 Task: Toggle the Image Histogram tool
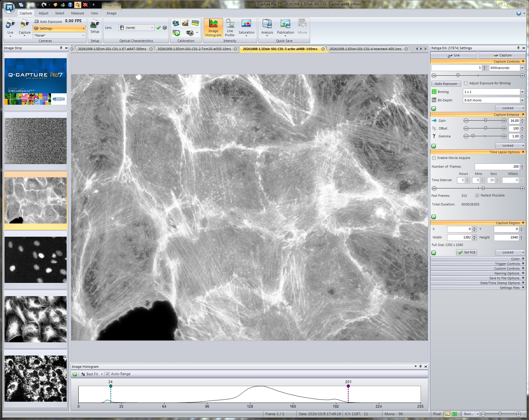point(213,28)
